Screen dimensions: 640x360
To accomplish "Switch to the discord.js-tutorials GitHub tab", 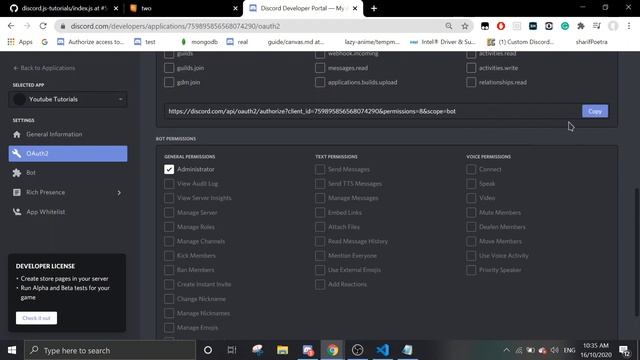I will click(x=64, y=8).
